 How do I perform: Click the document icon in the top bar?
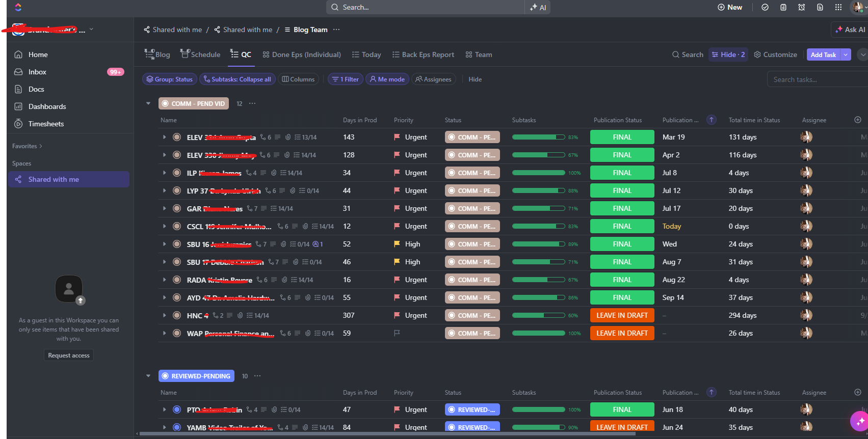click(820, 7)
